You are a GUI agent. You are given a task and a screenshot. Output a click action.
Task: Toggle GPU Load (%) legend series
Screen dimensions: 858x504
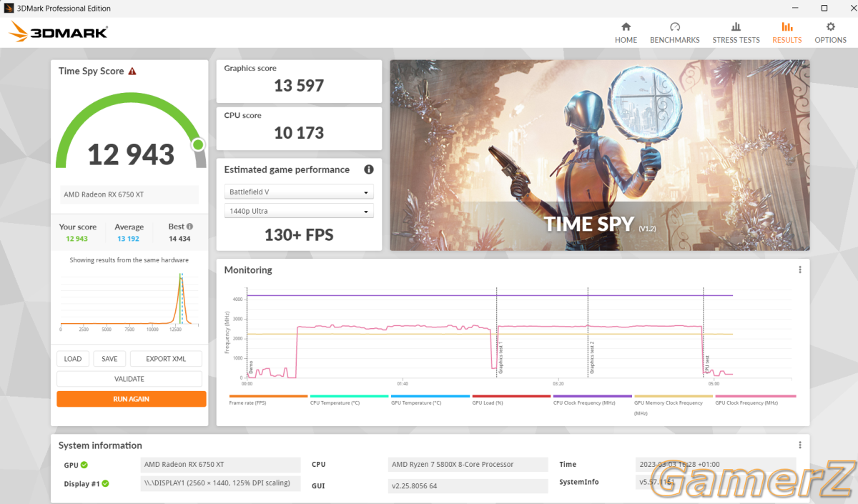(511, 400)
